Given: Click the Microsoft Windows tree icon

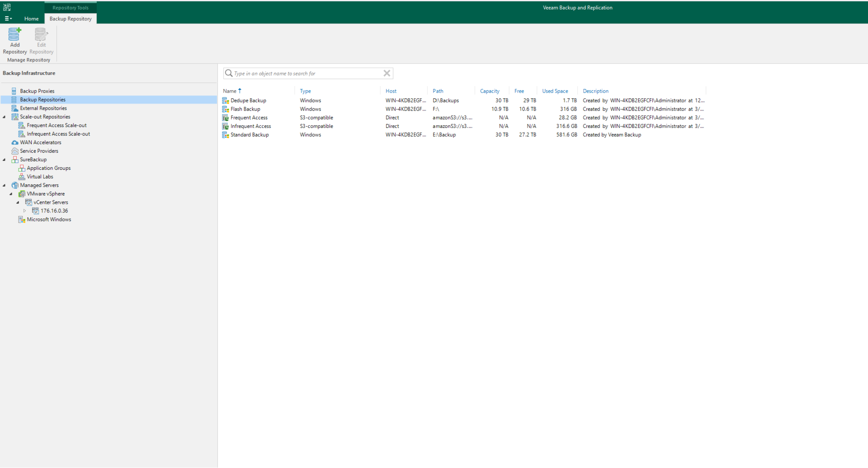Looking at the screenshot, I should tap(21, 220).
